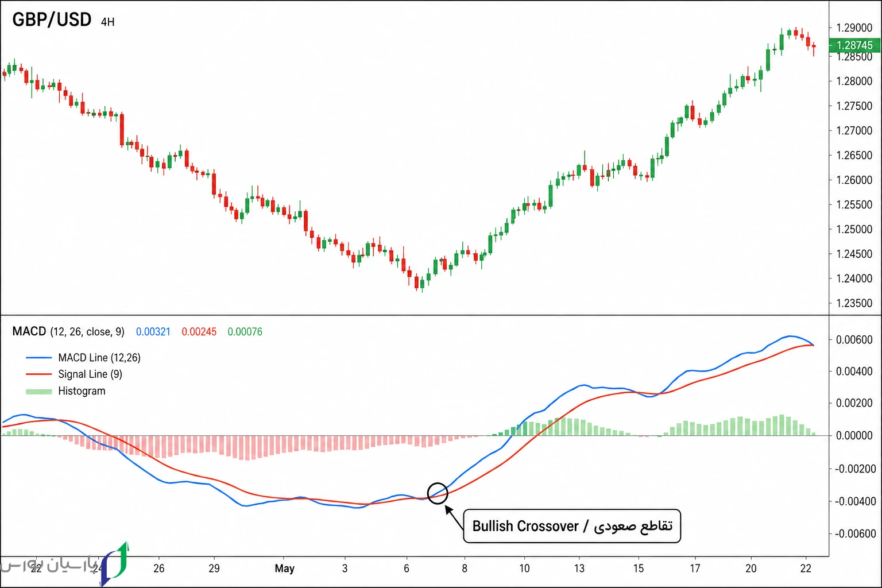Click the last red candlestick on the chart
882x588 pixels.
tap(814, 48)
